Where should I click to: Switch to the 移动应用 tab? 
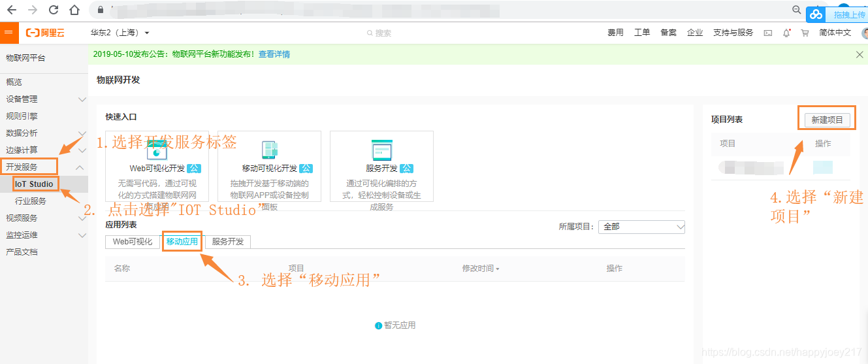(182, 242)
